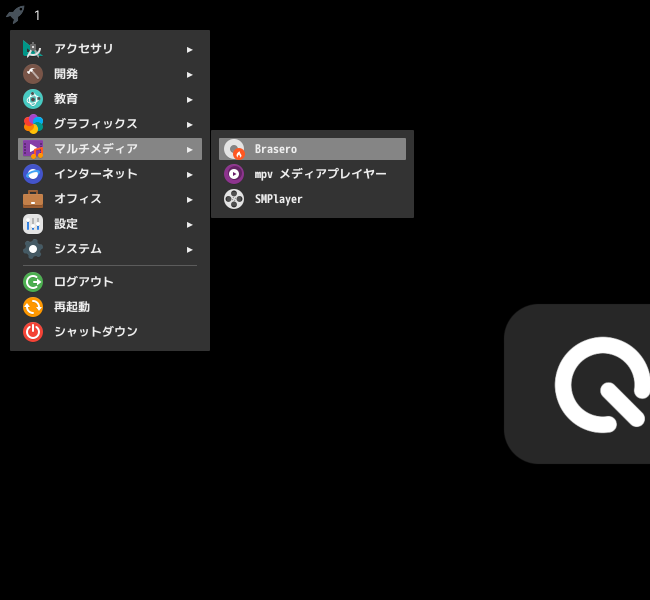Click the orange 再起動 icon
The height and width of the screenshot is (600, 650).
click(x=33, y=307)
